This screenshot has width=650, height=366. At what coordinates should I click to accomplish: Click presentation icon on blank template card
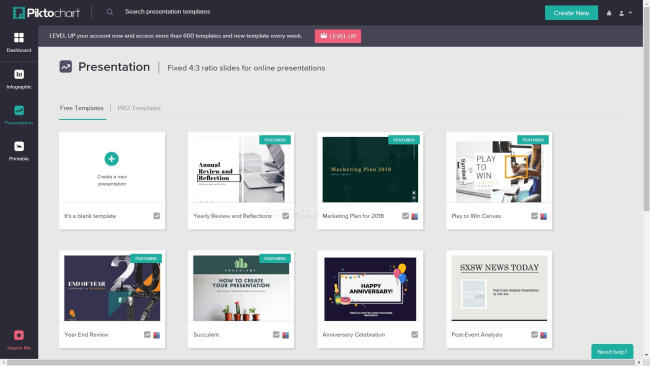pyautogui.click(x=157, y=216)
